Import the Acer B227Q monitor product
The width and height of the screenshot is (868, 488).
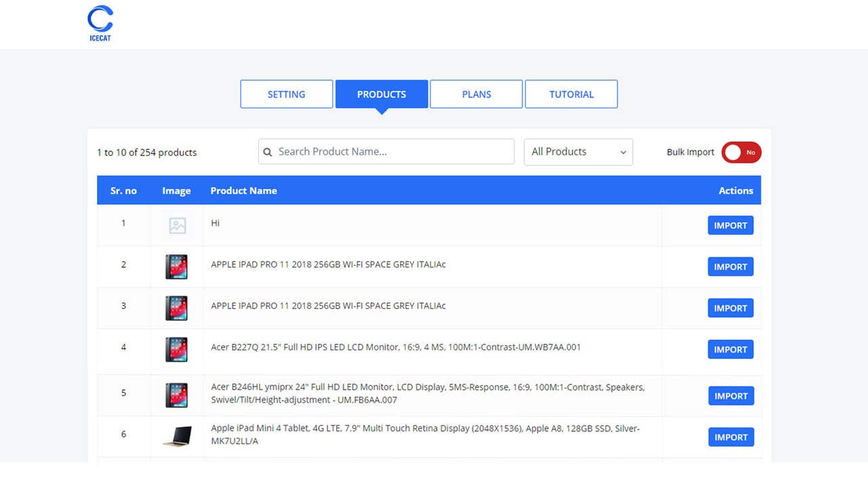tap(730, 350)
